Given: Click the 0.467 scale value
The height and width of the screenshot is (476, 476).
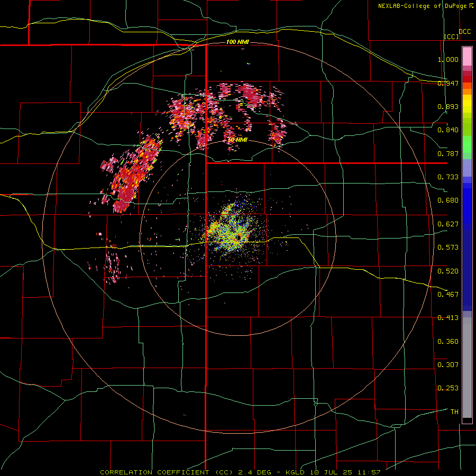Looking at the screenshot, I should (448, 294).
